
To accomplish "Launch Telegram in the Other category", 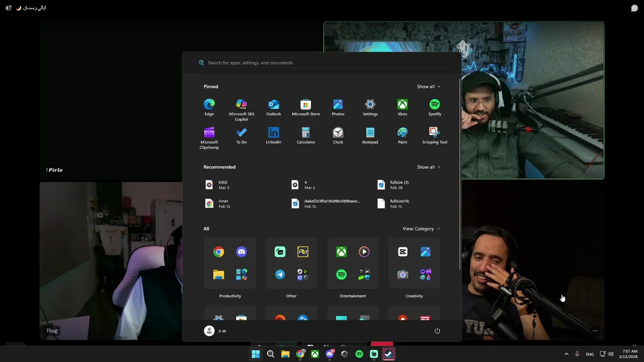I will point(280,275).
